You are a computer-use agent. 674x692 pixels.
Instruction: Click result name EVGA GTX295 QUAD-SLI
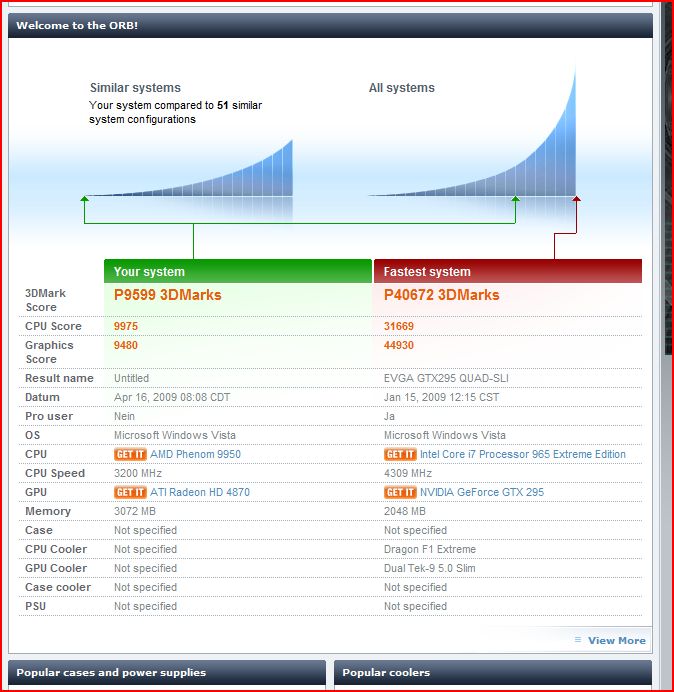[x=446, y=378]
